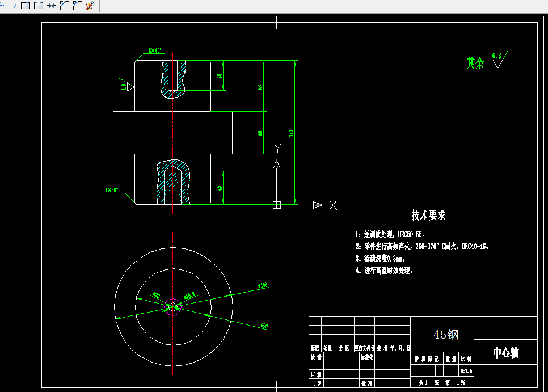Viewport: 548px width, 392px height.
Task: Click the surface roughness 6.3 symbol
Action: pyautogui.click(x=500, y=60)
